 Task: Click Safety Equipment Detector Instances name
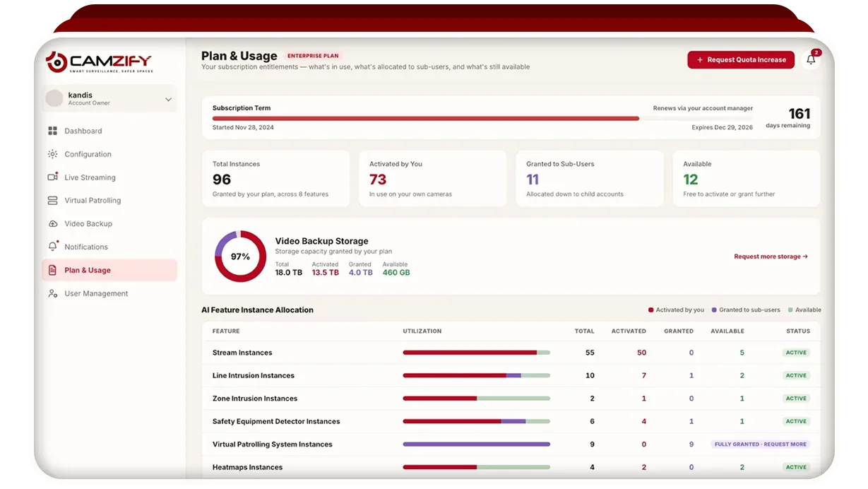[x=276, y=422]
